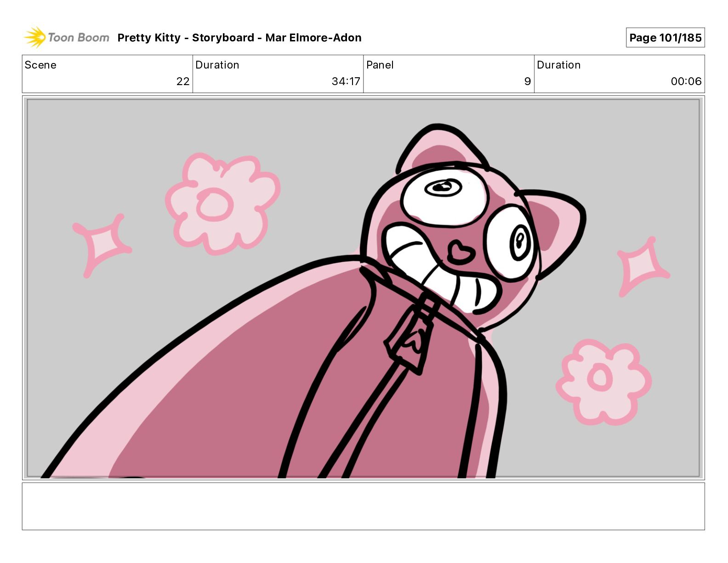Click the panel number '9'

pyautogui.click(x=528, y=81)
